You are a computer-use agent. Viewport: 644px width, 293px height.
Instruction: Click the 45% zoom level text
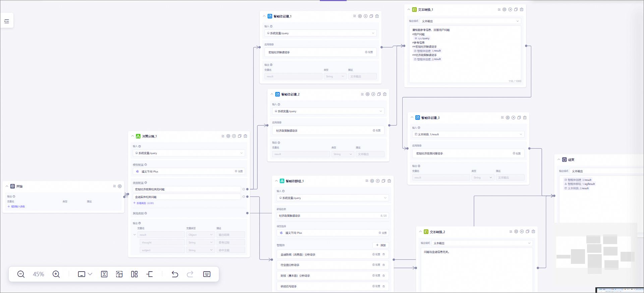click(x=39, y=274)
